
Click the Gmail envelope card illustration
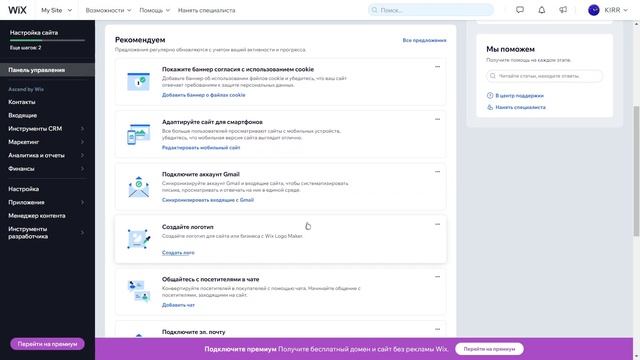(x=139, y=187)
